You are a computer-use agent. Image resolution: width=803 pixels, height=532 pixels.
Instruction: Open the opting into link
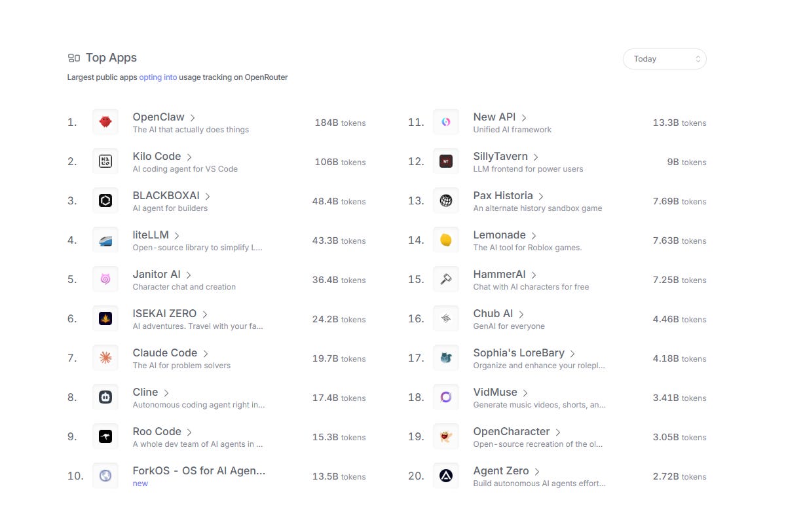click(x=157, y=77)
